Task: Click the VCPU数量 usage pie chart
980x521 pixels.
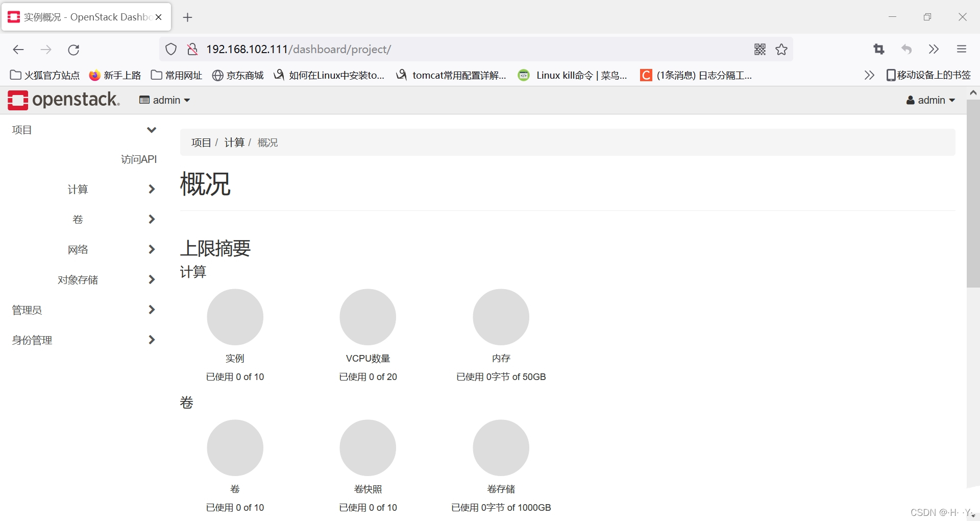Action: click(368, 317)
